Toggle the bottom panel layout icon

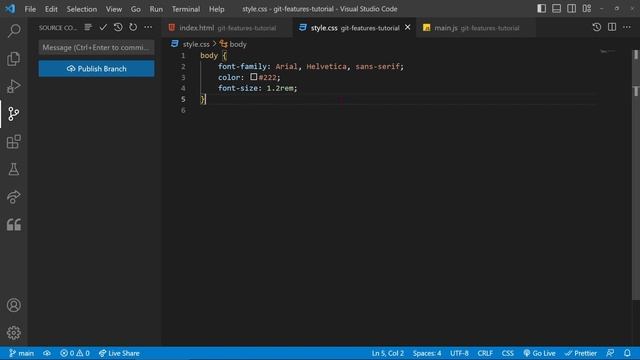(556, 9)
